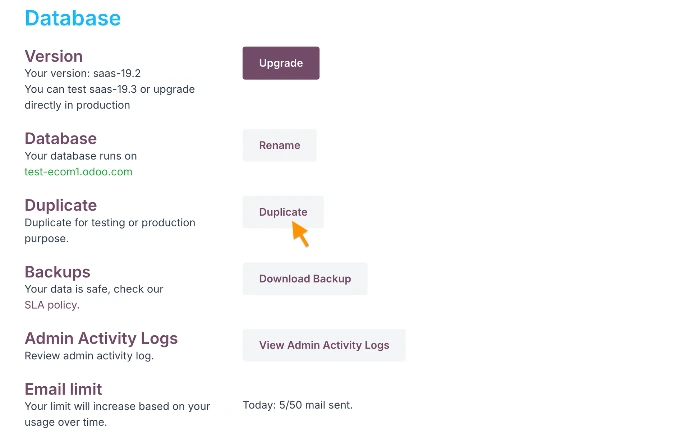Open the test-ecom1.odoo.com link
Screen dimensions: 690x438
coord(78,172)
